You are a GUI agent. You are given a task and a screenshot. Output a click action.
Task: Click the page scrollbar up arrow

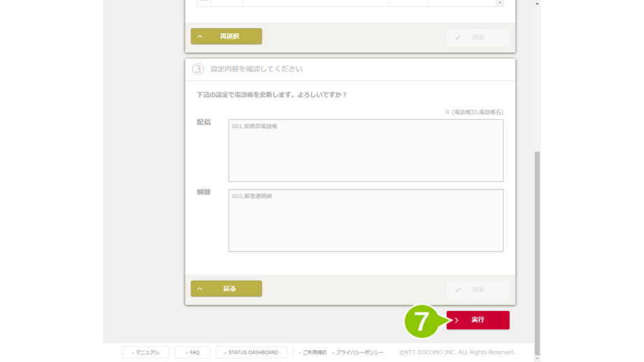(537, 3)
